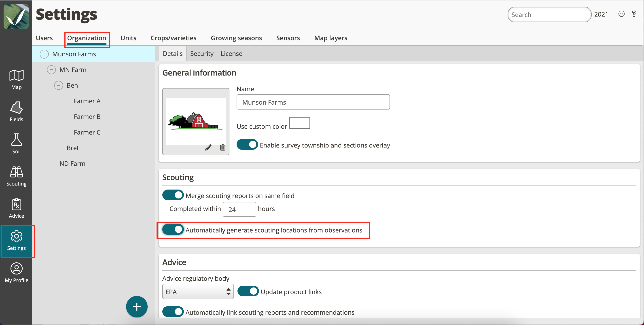Screen dimensions: 644x325
Task: Open the custom color swatch box
Action: pos(299,123)
